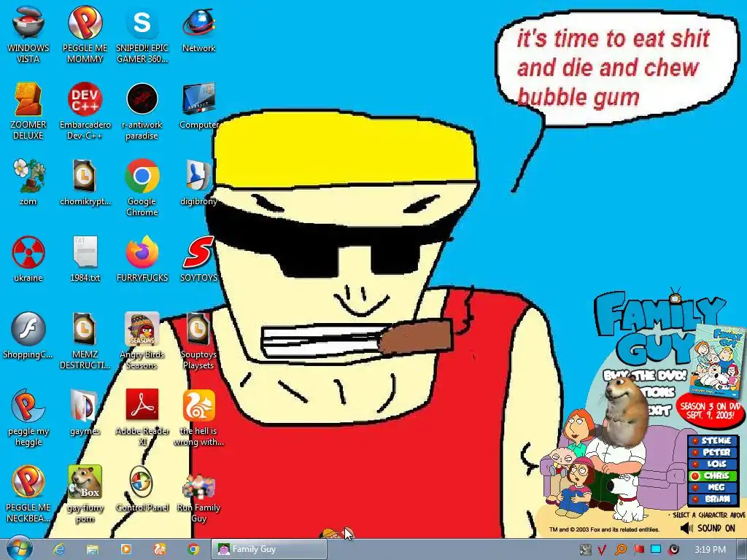Select LOIS character option
Image resolution: width=747 pixels, height=560 pixels.
coord(712,463)
